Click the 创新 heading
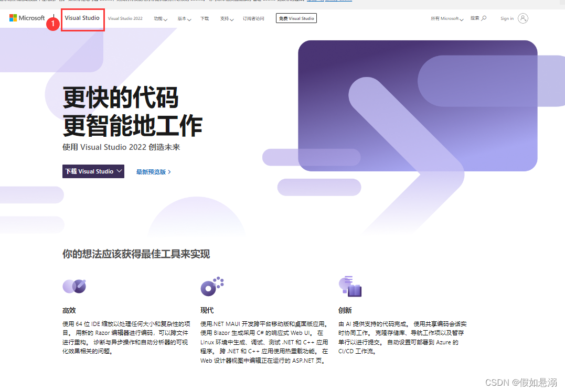This screenshot has height=392, width=565. (x=345, y=310)
